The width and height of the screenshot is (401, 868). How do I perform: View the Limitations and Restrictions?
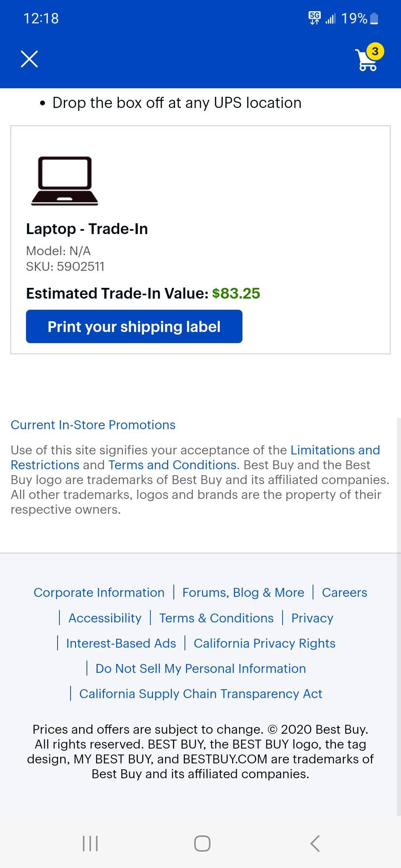point(335,450)
